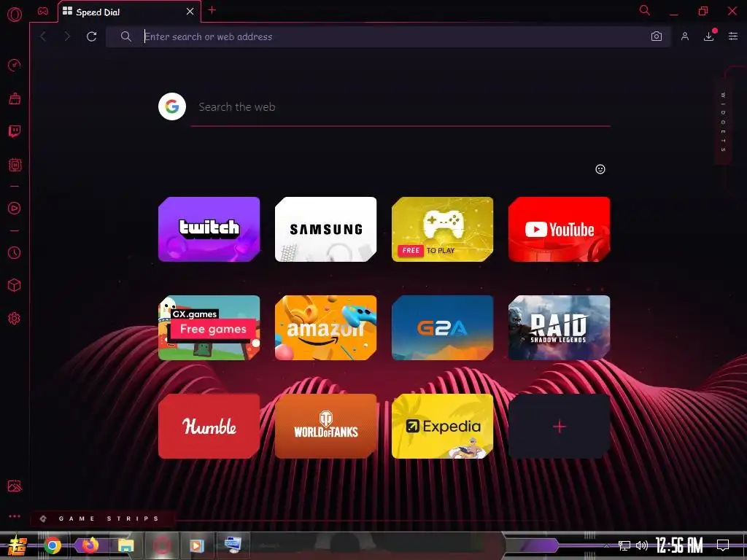747x560 pixels.
Task: Open the World of Tanks tile
Action: [x=326, y=426]
